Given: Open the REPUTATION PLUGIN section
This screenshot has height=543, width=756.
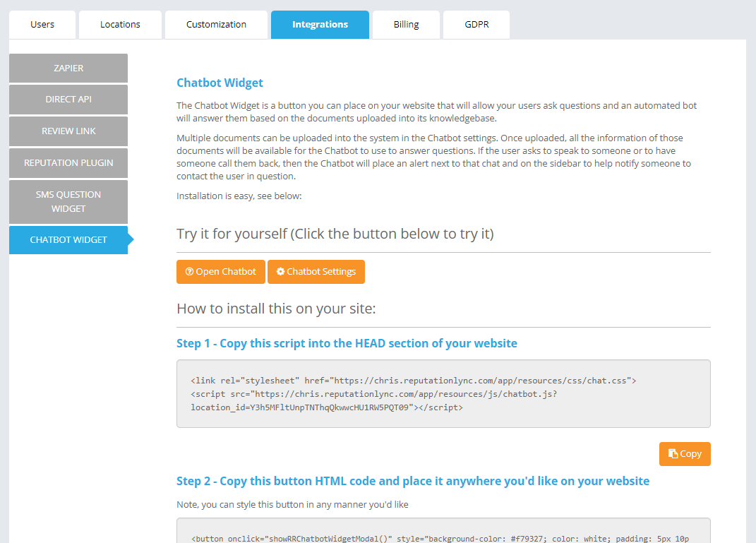Looking at the screenshot, I should click(68, 163).
